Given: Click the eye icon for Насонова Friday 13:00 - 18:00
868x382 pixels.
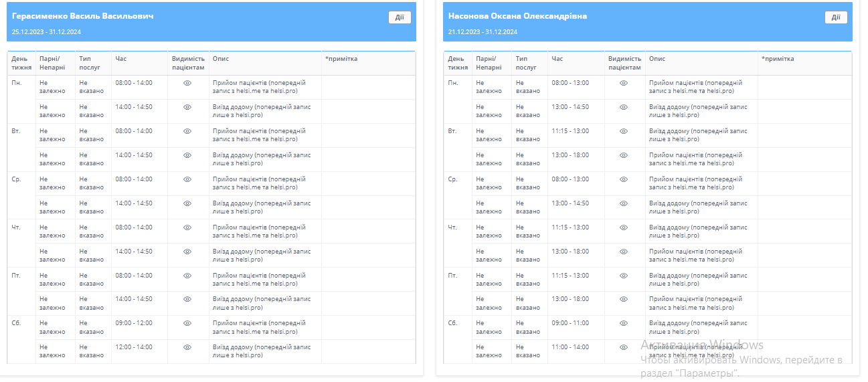Looking at the screenshot, I should [624, 299].
